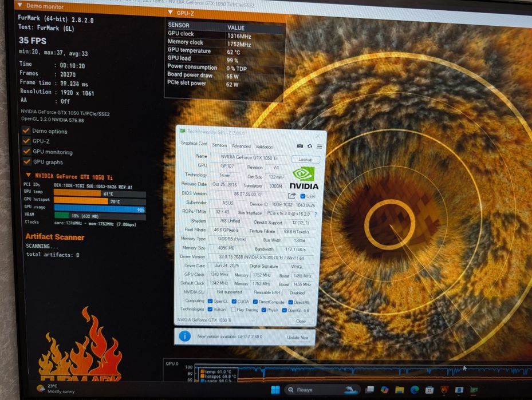
Task: Switch to the Validation tab
Action: pos(265,146)
